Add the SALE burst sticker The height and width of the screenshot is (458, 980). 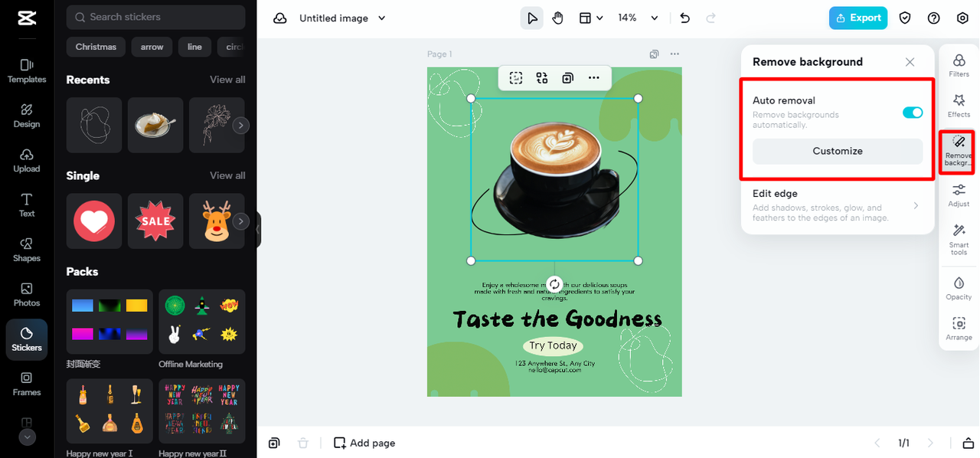click(155, 221)
